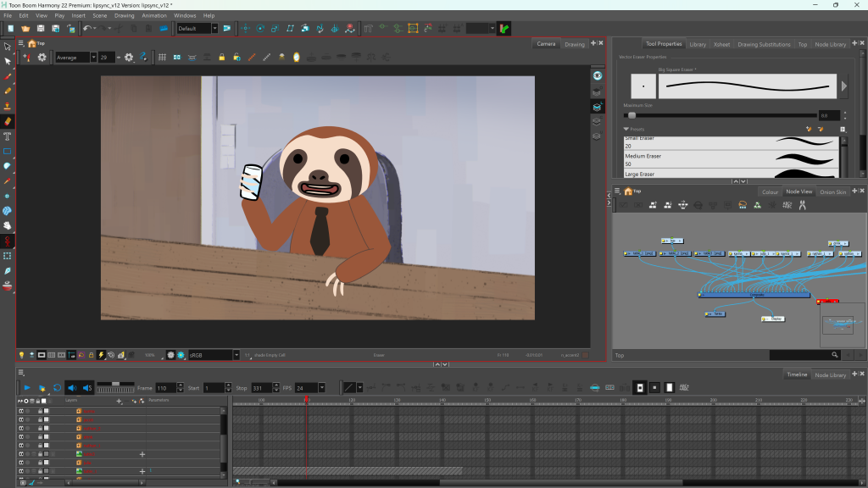Select the Text tool
This screenshot has height=488, width=868.
click(x=8, y=136)
